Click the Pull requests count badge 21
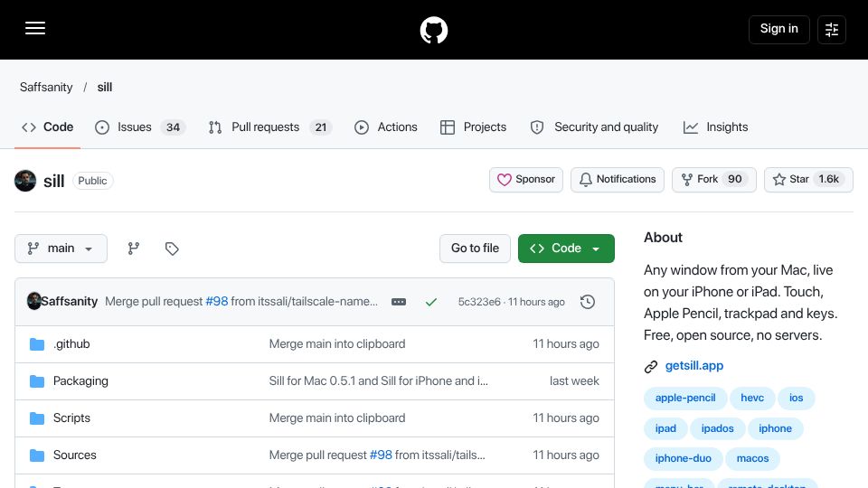Image resolution: width=868 pixels, height=488 pixels. [321, 127]
